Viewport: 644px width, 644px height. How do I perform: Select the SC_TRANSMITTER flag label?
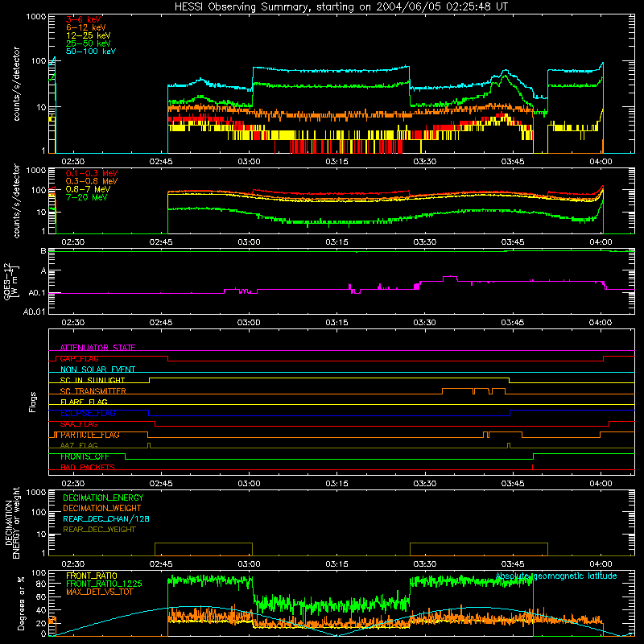pos(93,391)
